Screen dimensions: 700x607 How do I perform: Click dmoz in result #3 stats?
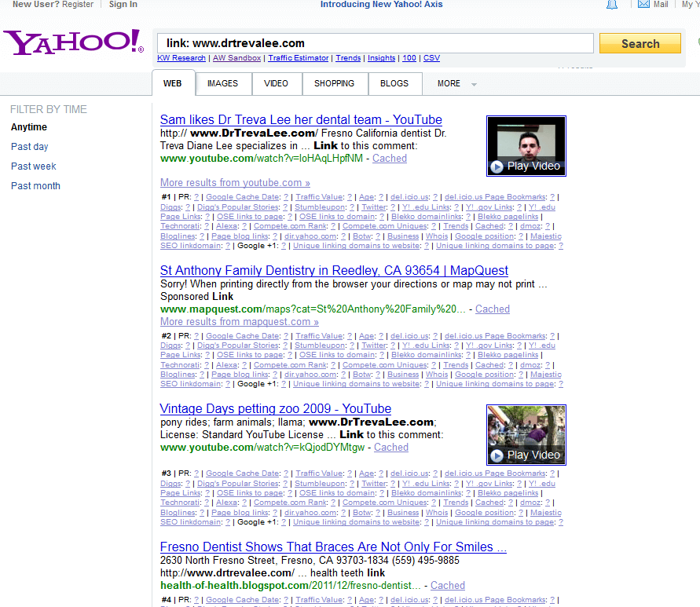(530, 503)
